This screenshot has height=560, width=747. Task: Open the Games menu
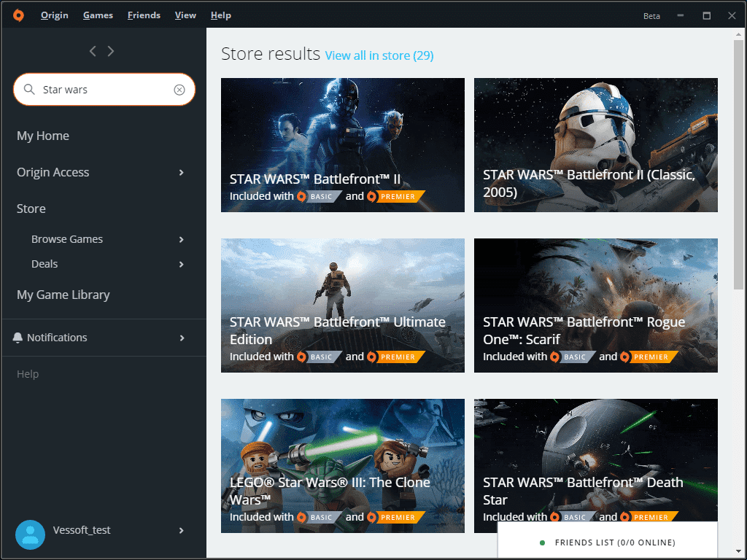point(98,15)
